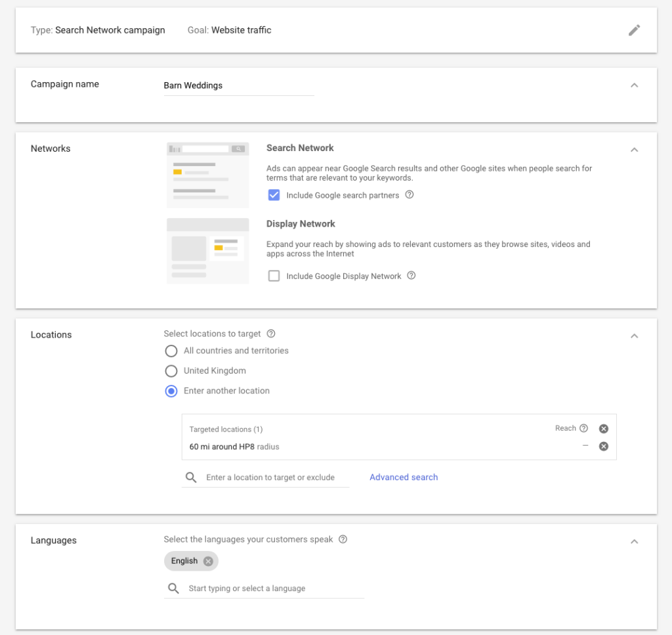This screenshot has height=635, width=672.
Task: Remove all targeted locations with the header X icon
Action: pos(604,429)
